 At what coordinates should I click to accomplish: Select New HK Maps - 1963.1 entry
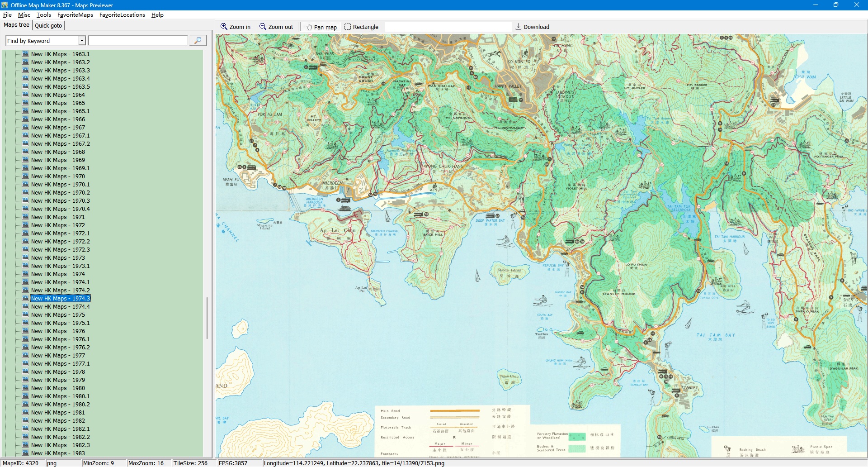click(x=60, y=54)
